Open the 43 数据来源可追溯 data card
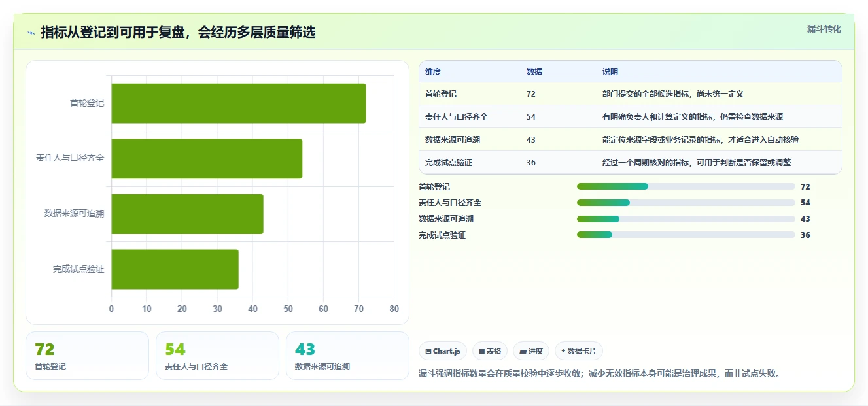This screenshot has height=406, width=868. (x=347, y=356)
